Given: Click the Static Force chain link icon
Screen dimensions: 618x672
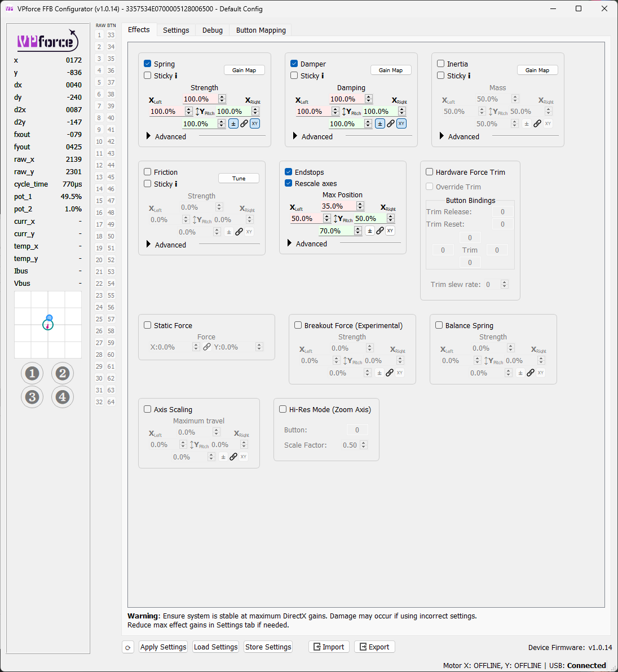Looking at the screenshot, I should tap(207, 347).
